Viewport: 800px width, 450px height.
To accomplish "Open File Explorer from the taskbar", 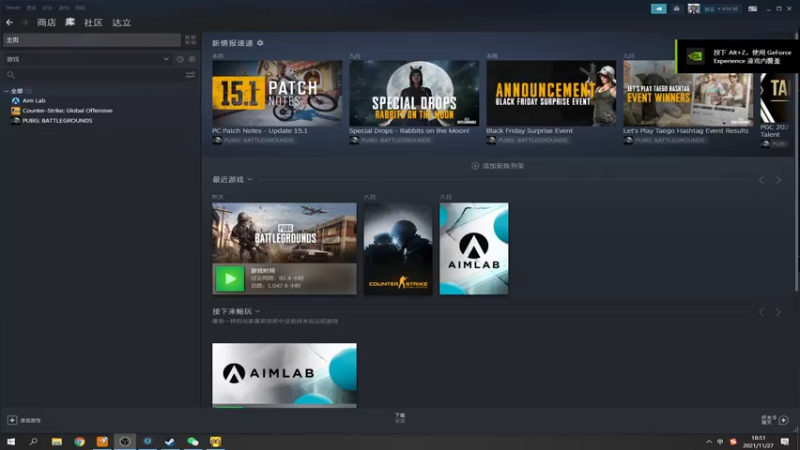I will coord(57,441).
